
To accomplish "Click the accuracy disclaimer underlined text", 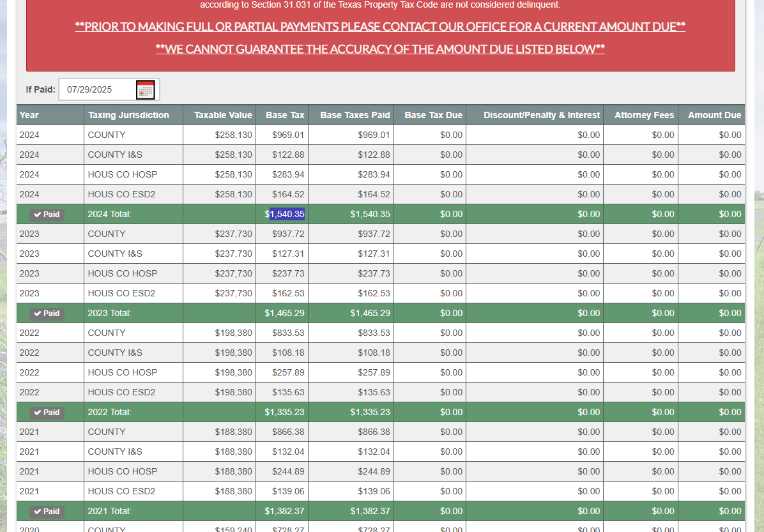I will click(x=380, y=49).
